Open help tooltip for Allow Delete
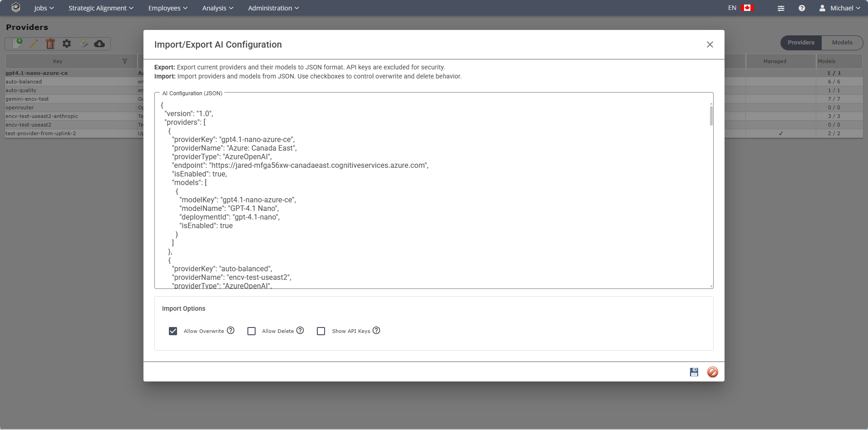868x430 pixels. coord(300,330)
